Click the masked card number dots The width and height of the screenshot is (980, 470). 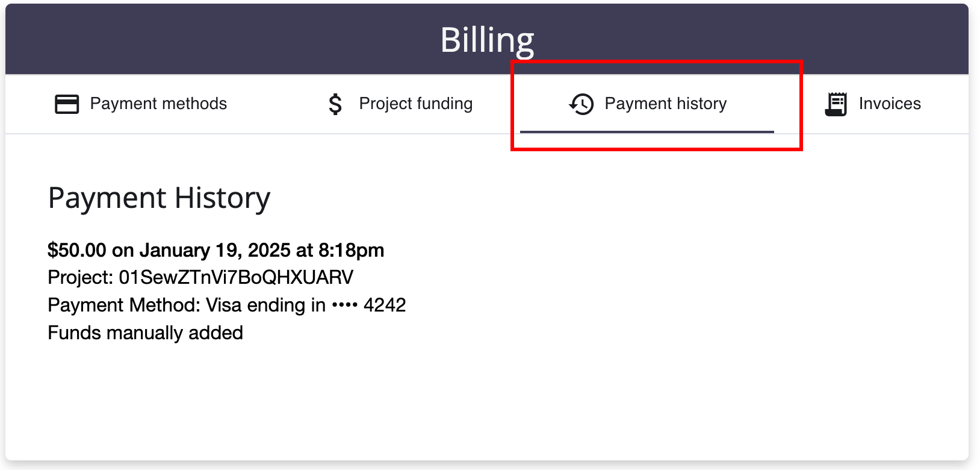345,305
